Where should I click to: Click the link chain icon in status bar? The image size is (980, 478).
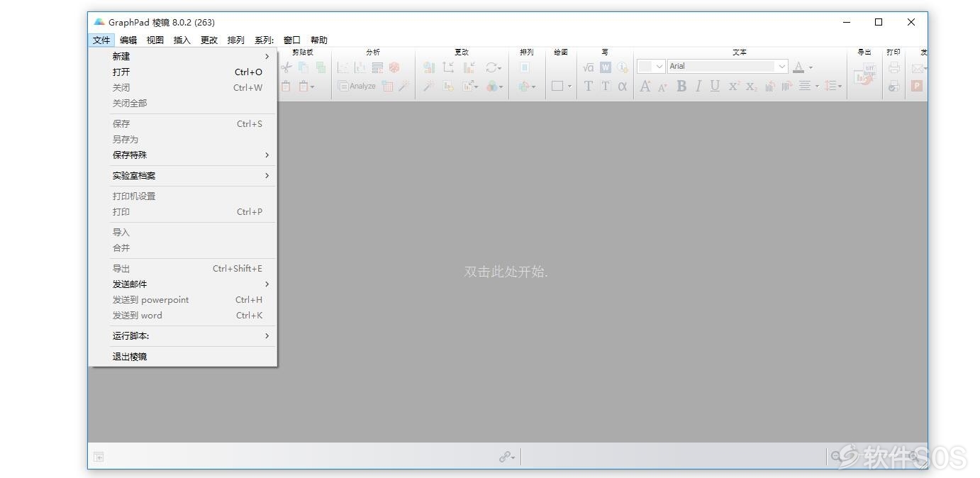tap(506, 457)
